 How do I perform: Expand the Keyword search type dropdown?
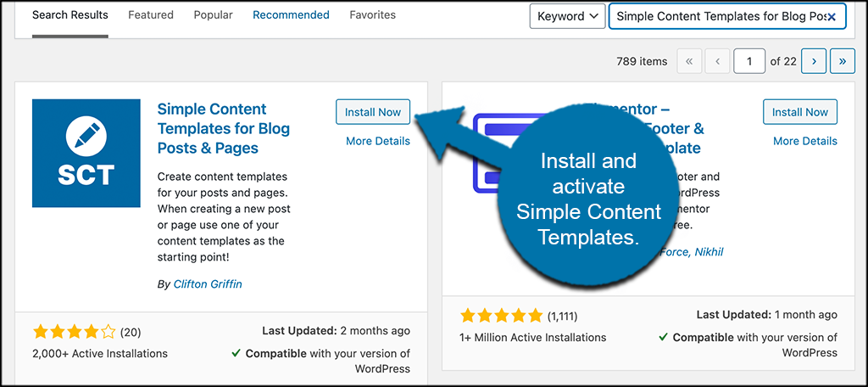[567, 17]
